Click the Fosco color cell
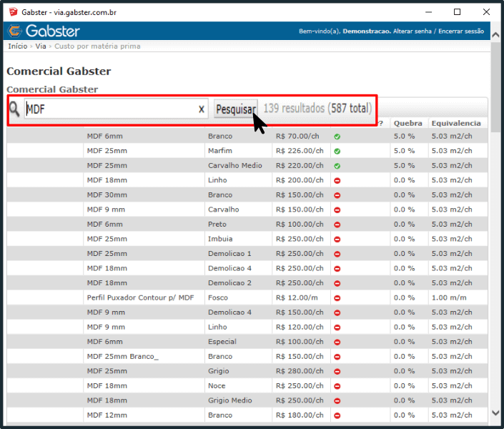 (218, 297)
